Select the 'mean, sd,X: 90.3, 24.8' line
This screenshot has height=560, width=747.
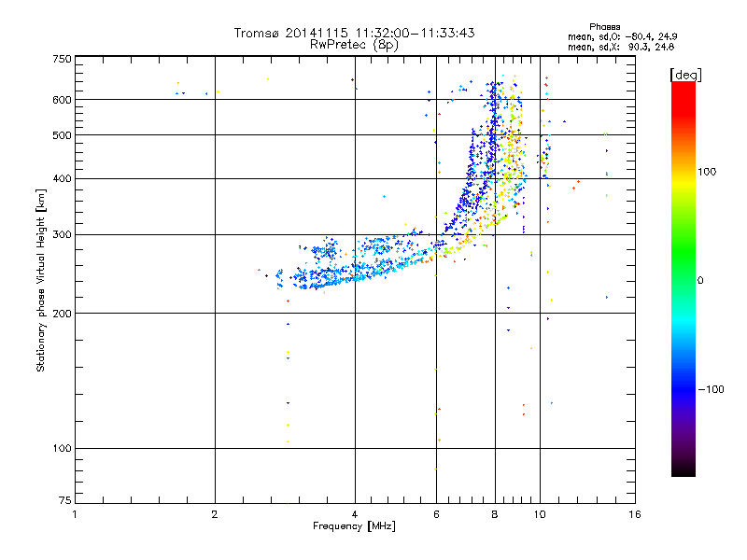(x=621, y=48)
